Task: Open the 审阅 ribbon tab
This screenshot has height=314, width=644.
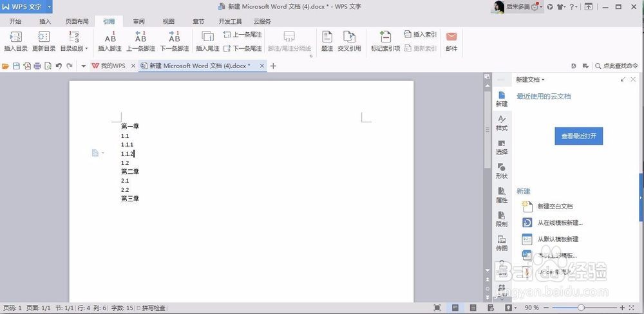Action: [138, 21]
